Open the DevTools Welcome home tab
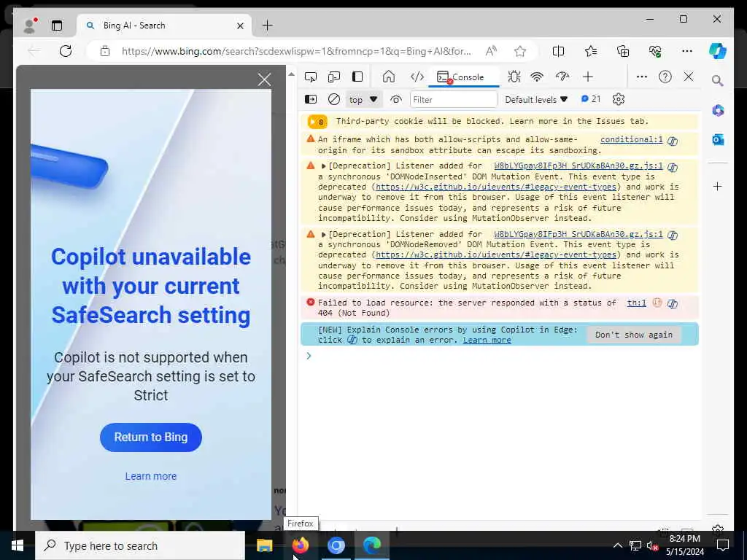747x560 pixels. tap(389, 77)
